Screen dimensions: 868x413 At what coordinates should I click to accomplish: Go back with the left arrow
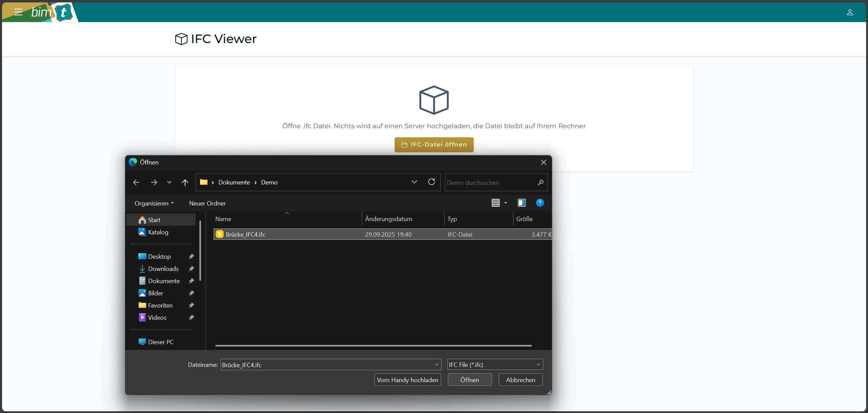(136, 182)
